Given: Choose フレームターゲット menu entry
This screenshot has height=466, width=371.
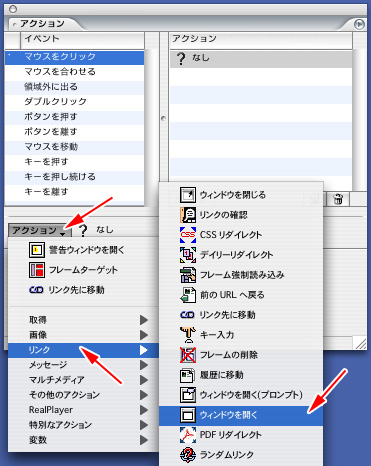Looking at the screenshot, I should pyautogui.click(x=83, y=270).
